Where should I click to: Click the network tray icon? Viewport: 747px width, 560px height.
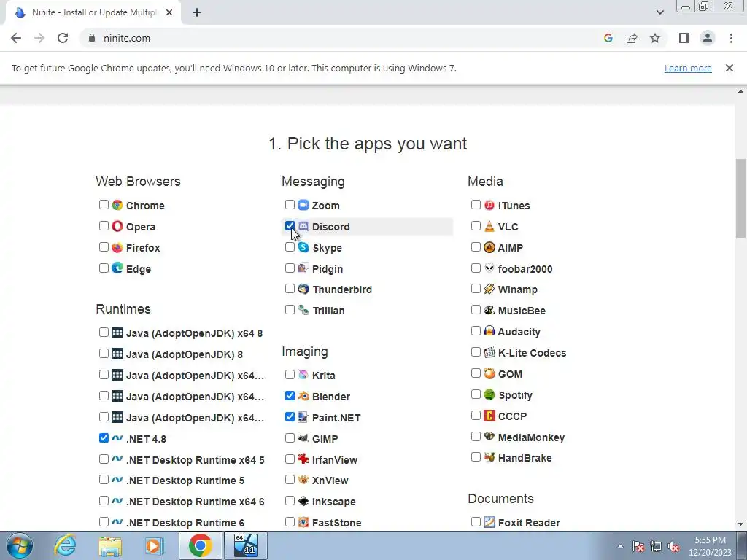(x=656, y=547)
